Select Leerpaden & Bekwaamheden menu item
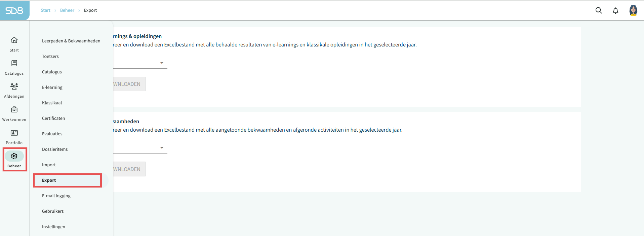 point(71,41)
